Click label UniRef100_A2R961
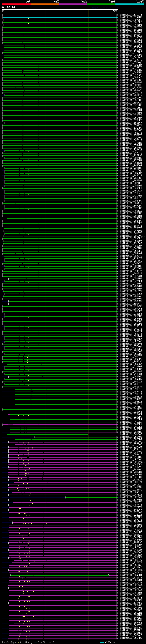Image resolution: width=146 pixels, height=644 pixels. [131, 620]
